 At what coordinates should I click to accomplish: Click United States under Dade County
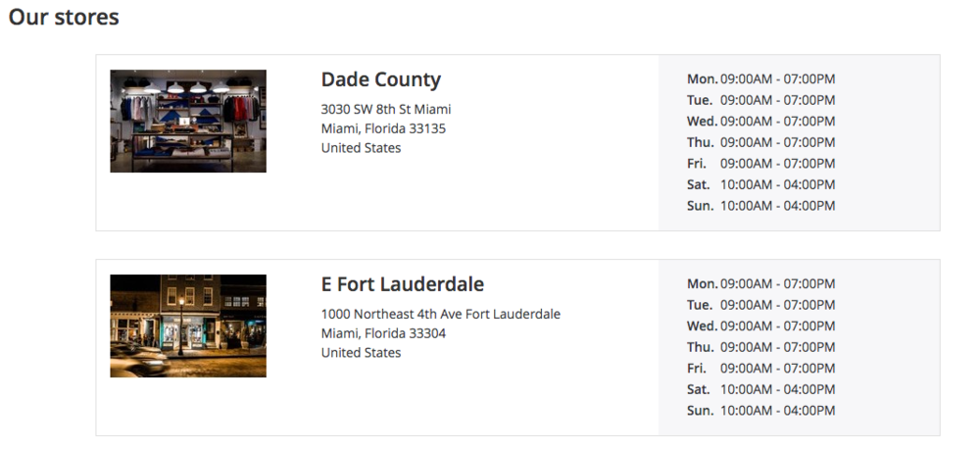click(x=361, y=148)
